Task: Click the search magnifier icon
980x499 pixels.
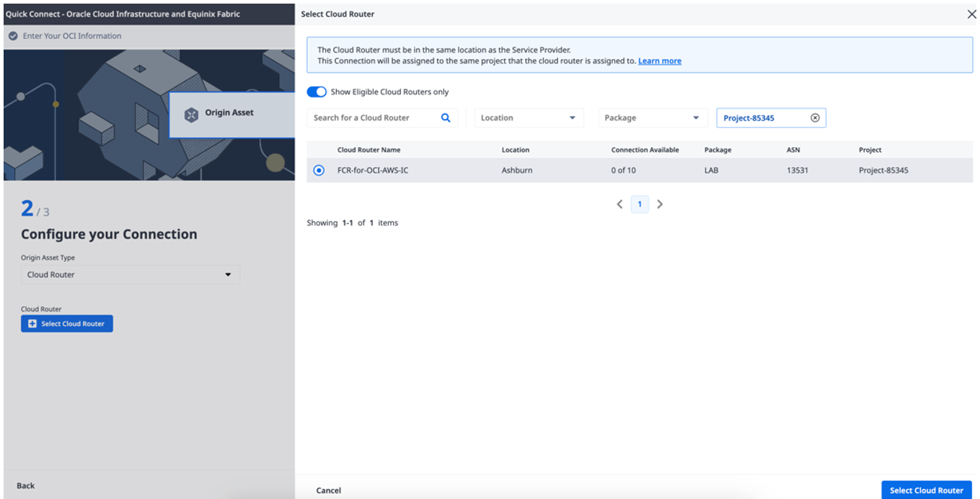Action: coord(445,118)
